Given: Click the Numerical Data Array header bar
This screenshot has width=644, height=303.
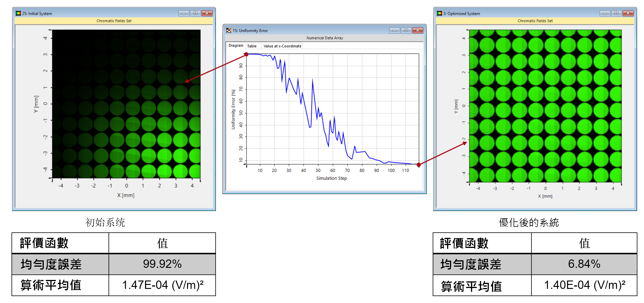Looking at the screenshot, I should pos(324,38).
